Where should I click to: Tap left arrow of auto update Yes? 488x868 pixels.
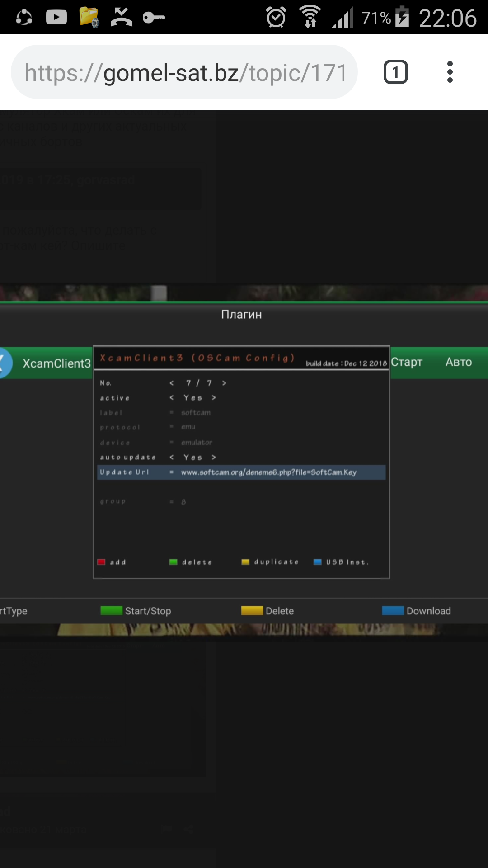pos(172,457)
